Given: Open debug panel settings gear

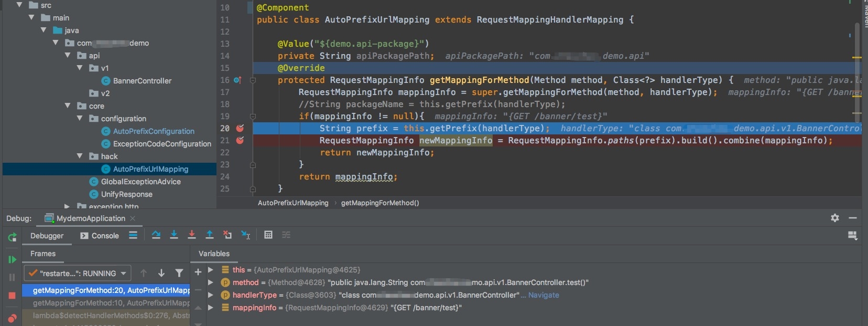Looking at the screenshot, I should [x=835, y=218].
